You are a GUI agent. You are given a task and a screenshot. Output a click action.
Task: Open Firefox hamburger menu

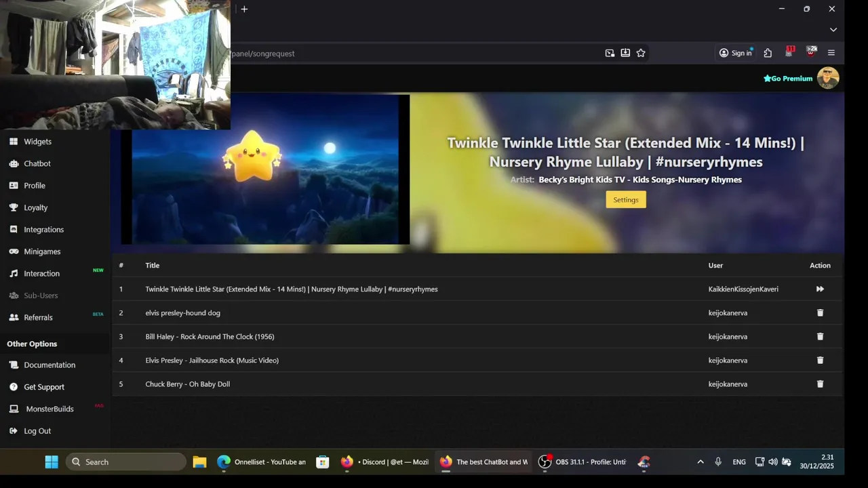[x=831, y=53]
